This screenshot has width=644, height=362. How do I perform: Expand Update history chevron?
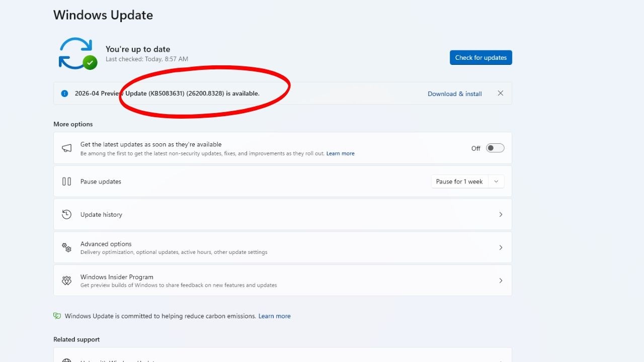point(501,215)
